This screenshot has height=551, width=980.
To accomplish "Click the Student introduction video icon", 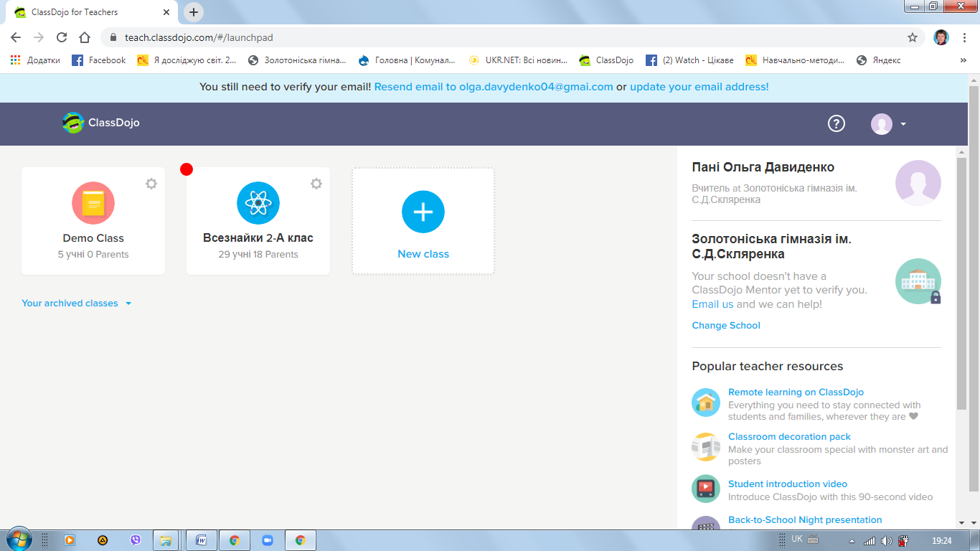I will click(x=706, y=489).
